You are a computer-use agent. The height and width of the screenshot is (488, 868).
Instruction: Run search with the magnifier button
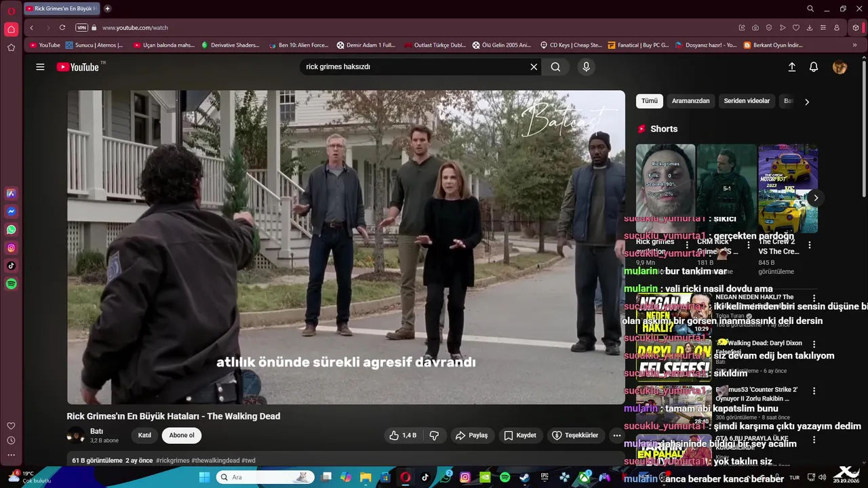[555, 67]
